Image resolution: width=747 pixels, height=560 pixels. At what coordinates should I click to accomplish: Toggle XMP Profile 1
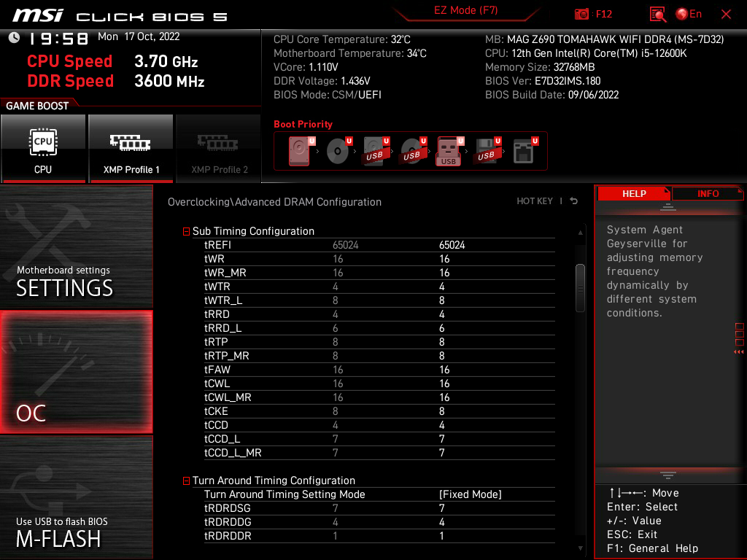tap(131, 148)
